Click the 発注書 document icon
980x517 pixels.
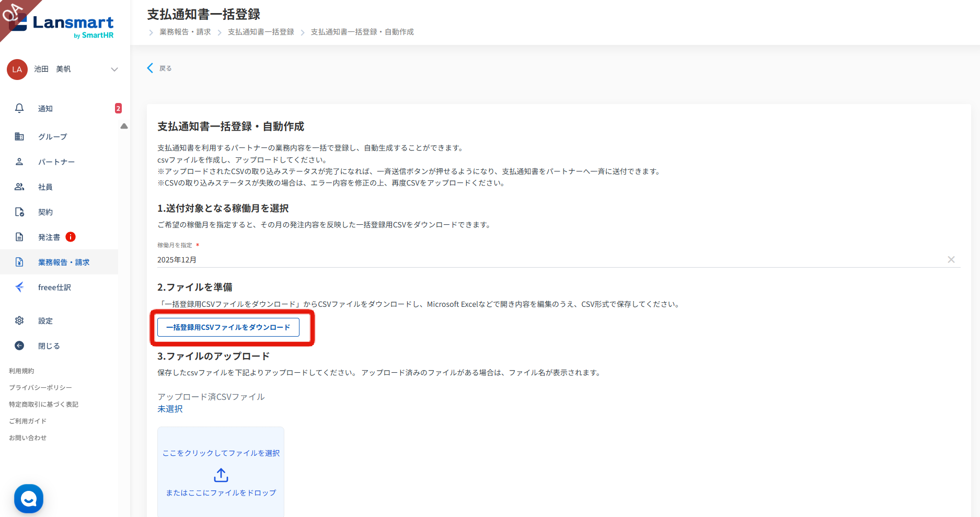tap(19, 237)
